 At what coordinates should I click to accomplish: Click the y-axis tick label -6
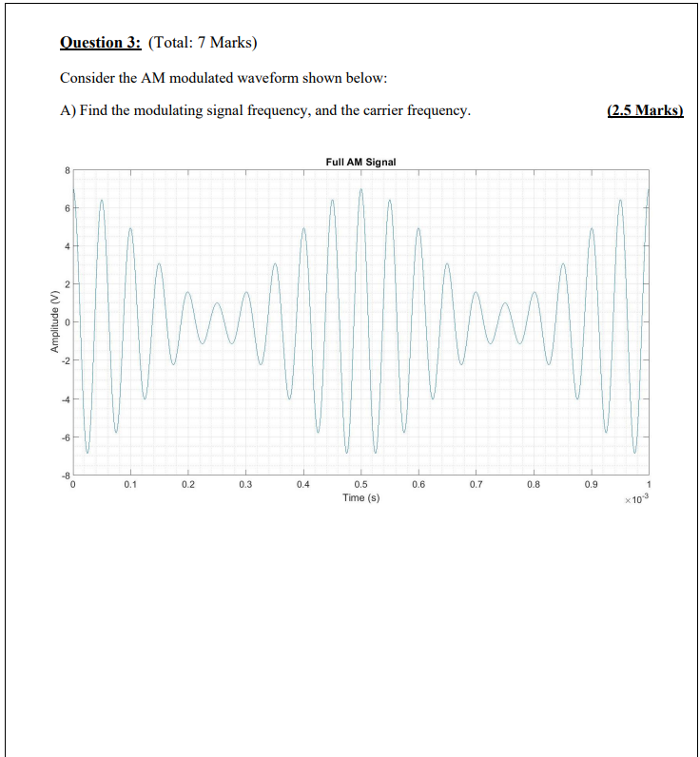point(66,437)
